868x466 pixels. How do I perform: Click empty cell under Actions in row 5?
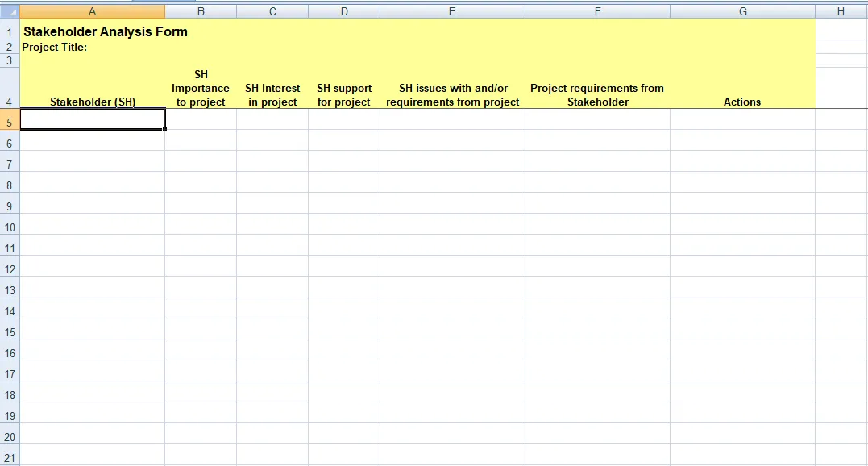pyautogui.click(x=743, y=119)
